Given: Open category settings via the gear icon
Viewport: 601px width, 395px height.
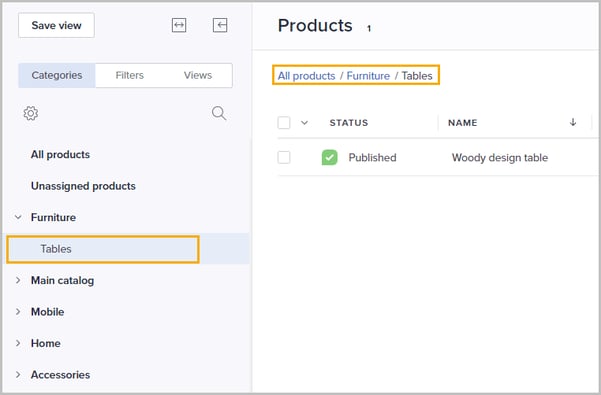Looking at the screenshot, I should (31, 113).
